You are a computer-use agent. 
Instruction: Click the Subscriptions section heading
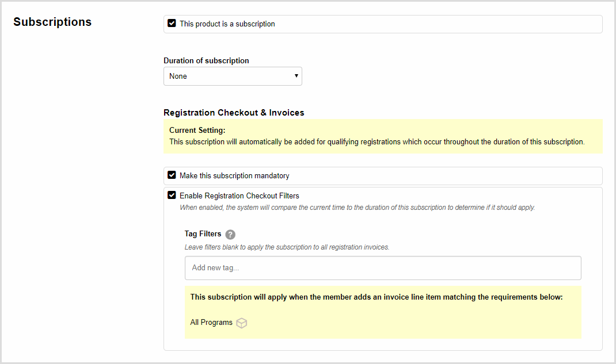pyautogui.click(x=52, y=22)
